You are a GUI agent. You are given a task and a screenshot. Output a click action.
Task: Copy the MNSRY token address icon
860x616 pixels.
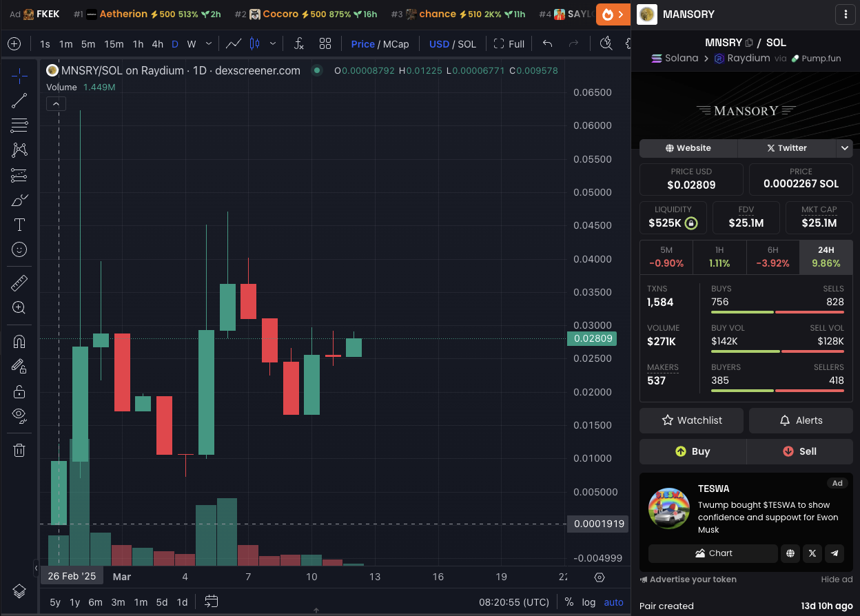coord(748,43)
